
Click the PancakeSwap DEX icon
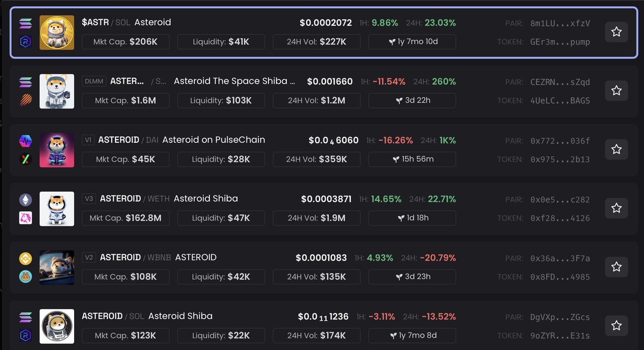click(x=25, y=276)
